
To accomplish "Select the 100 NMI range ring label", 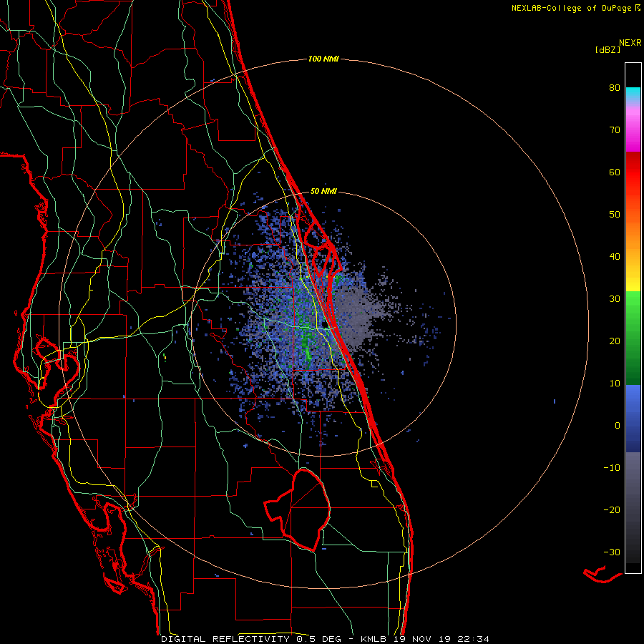I will point(323,59).
